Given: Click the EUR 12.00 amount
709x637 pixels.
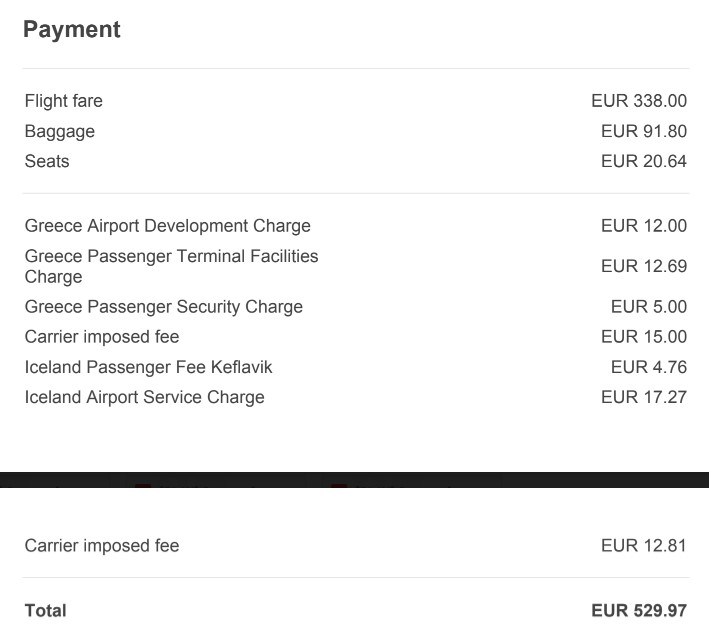Looking at the screenshot, I should (x=644, y=226).
